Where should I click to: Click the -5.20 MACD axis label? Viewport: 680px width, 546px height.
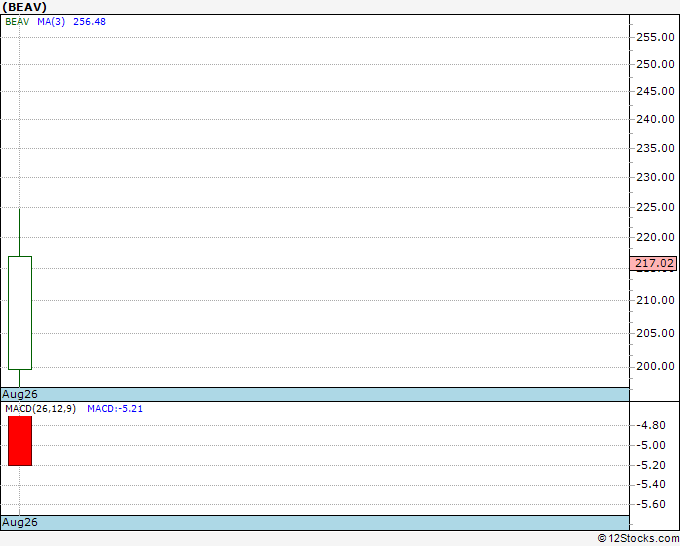point(651,465)
